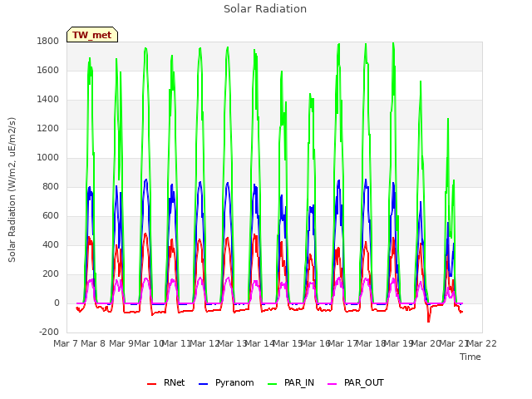This screenshot has height=399, width=532.
Task: Toggle PAR_OUT series in the legend
Action: [356, 383]
